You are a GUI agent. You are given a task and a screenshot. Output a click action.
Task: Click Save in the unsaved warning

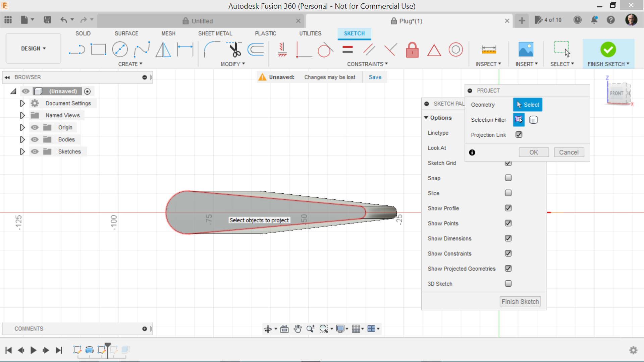point(375,77)
